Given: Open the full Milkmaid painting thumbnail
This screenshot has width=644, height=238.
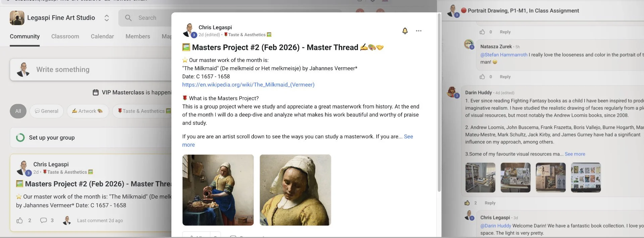Looking at the screenshot, I should click(x=218, y=190).
